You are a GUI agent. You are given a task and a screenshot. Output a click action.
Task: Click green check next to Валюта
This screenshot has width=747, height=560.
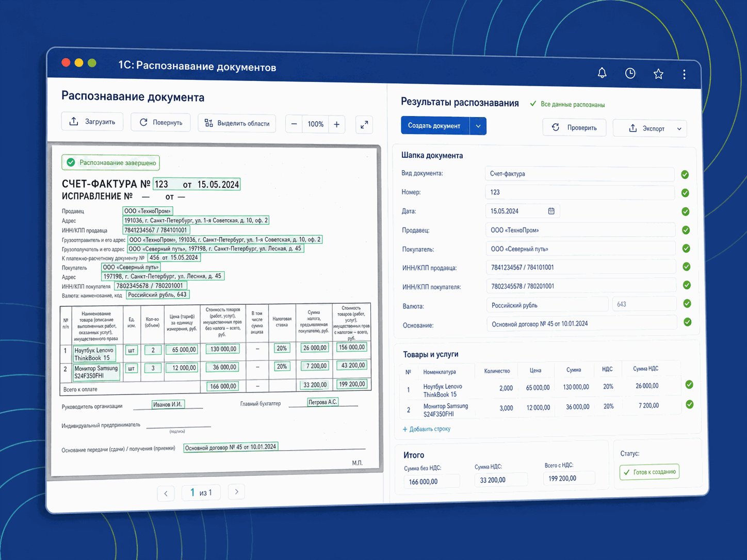click(x=687, y=304)
